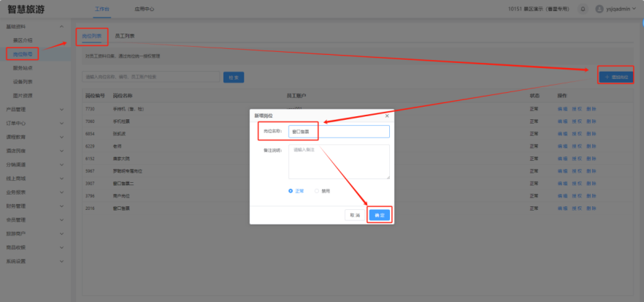
Task: Open the 应用中心 top tab
Action: (x=144, y=9)
